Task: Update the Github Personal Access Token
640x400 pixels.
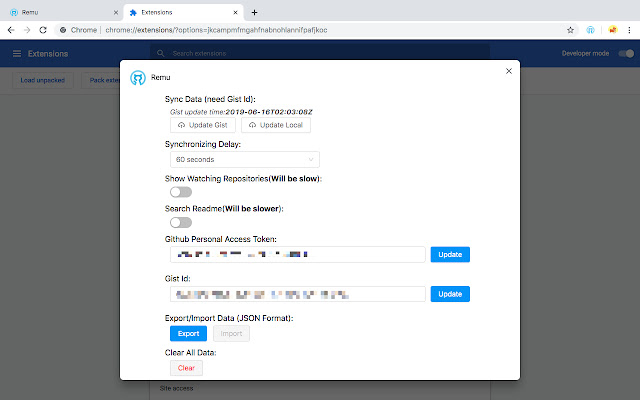Action: point(450,255)
